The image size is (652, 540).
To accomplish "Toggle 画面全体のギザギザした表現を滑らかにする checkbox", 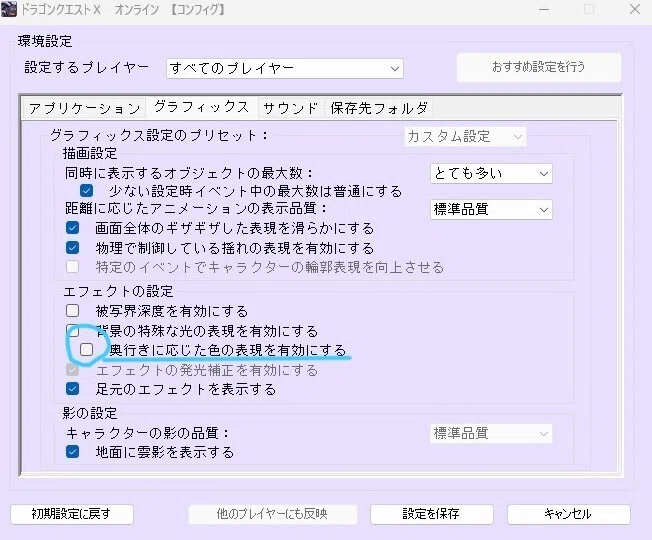I will click(x=72, y=228).
